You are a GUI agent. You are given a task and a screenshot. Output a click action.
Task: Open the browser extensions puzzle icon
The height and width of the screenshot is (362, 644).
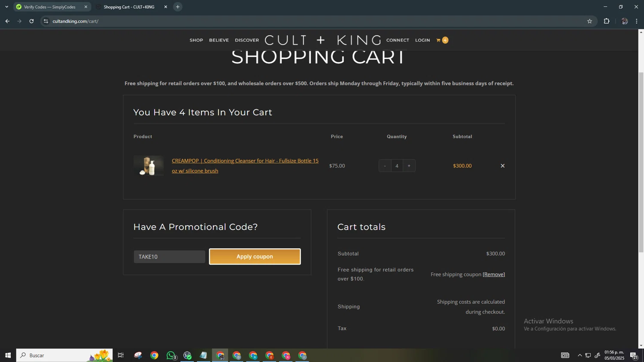tap(607, 21)
